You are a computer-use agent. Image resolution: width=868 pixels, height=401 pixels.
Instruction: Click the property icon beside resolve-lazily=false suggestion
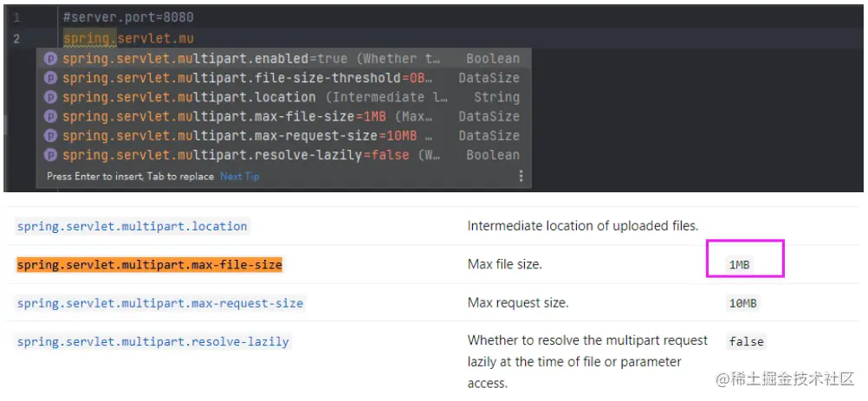(50, 155)
